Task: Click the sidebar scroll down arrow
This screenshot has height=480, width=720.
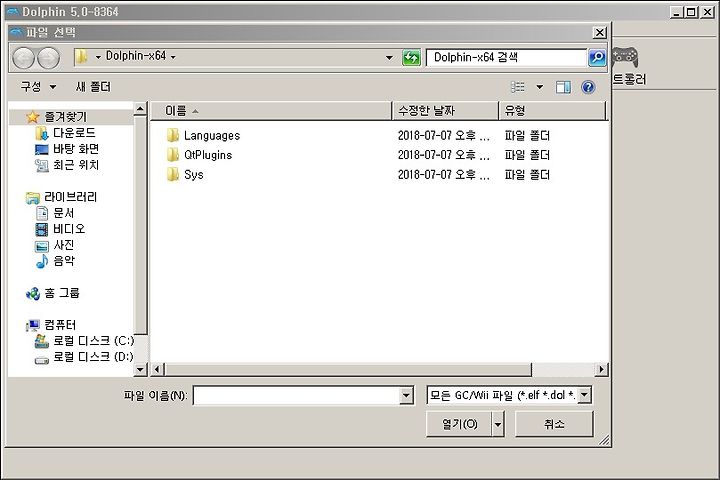Action: point(140,369)
